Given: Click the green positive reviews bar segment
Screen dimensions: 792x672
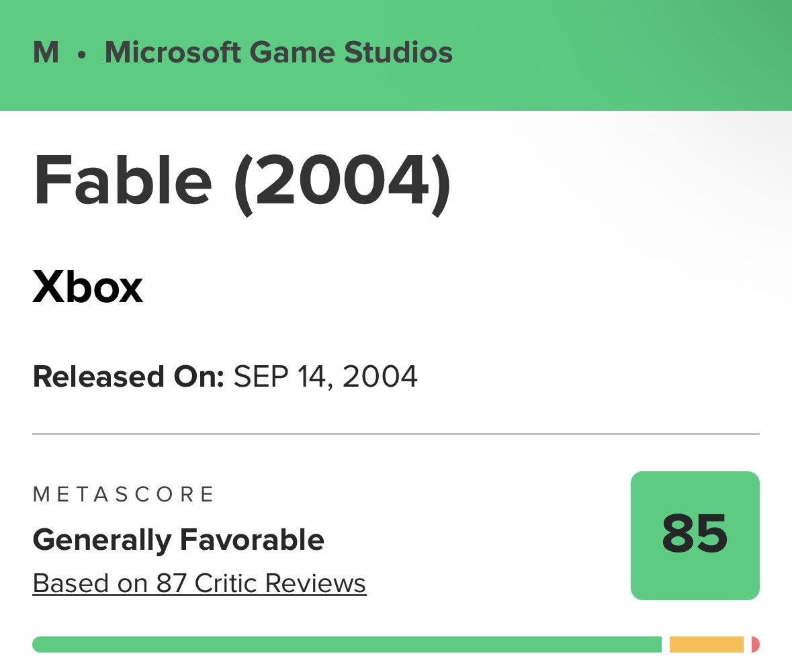Looking at the screenshot, I should click(x=347, y=644).
